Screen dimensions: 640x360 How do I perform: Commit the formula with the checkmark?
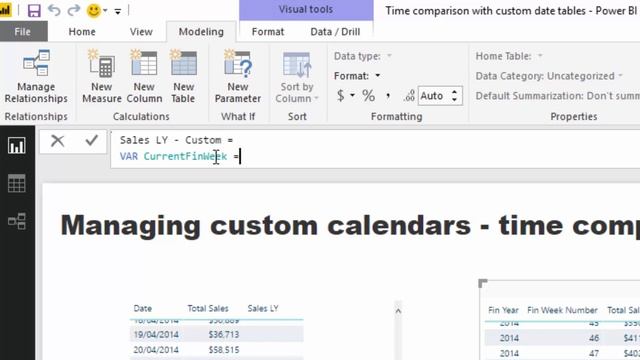(x=91, y=140)
